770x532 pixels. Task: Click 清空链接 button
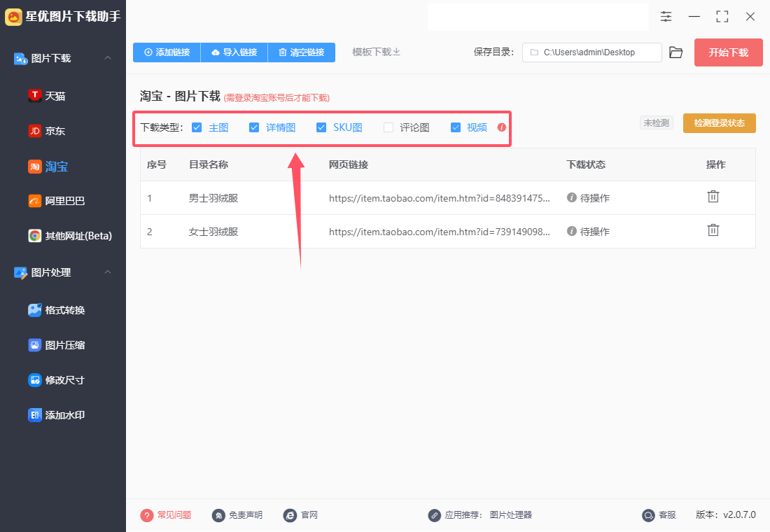302,52
